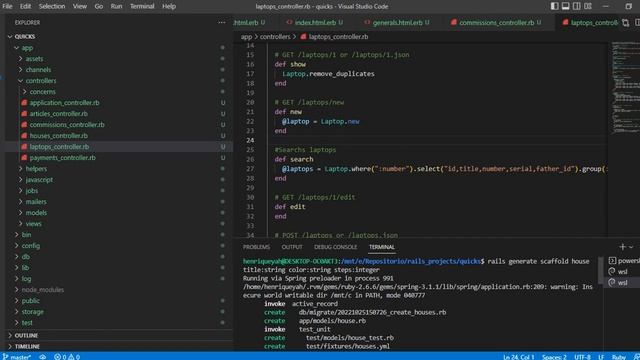Open launch profile dropdown beside plus
Image resolution: width=640 pixels, height=360 pixels.
(631, 247)
